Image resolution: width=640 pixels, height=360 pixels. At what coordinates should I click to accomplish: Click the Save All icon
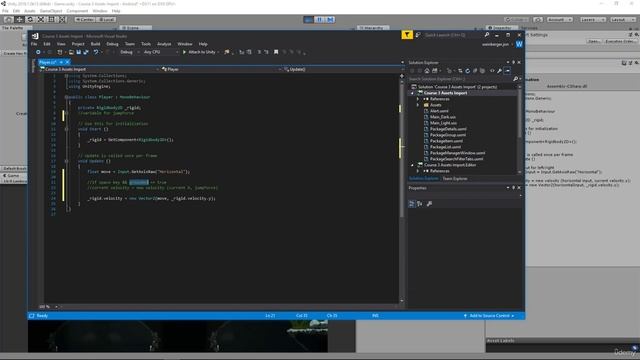(x=86, y=52)
